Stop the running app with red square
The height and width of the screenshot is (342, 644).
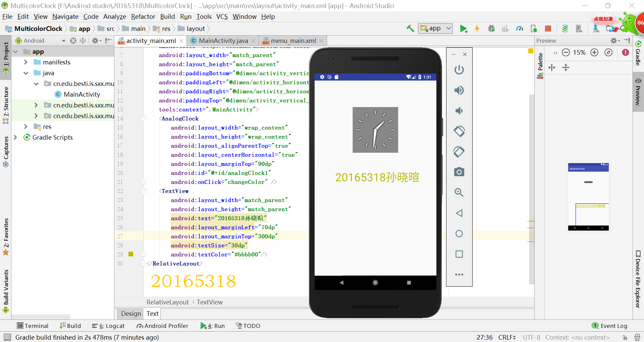(x=548, y=29)
